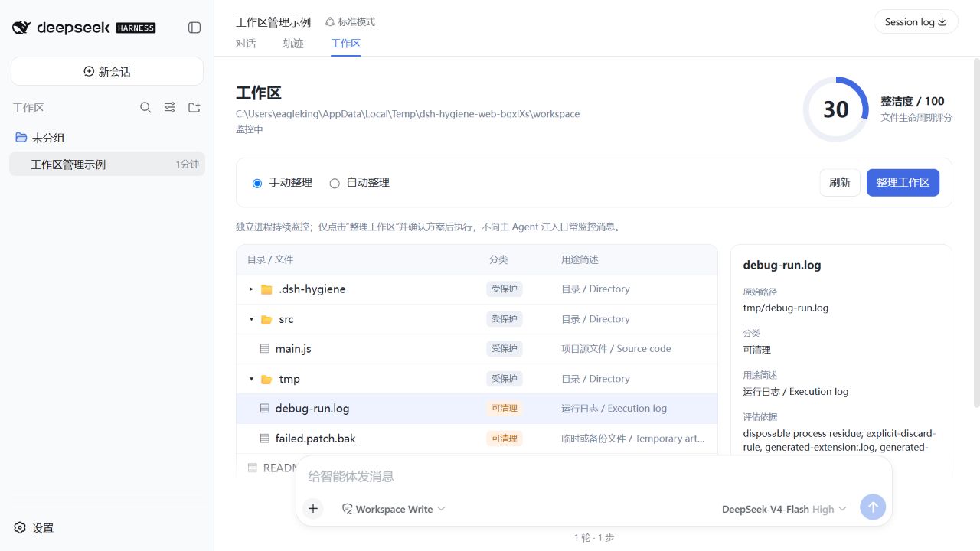This screenshot has width=980, height=551.
Task: Open the Workspace Write dropdown
Action: [x=394, y=509]
